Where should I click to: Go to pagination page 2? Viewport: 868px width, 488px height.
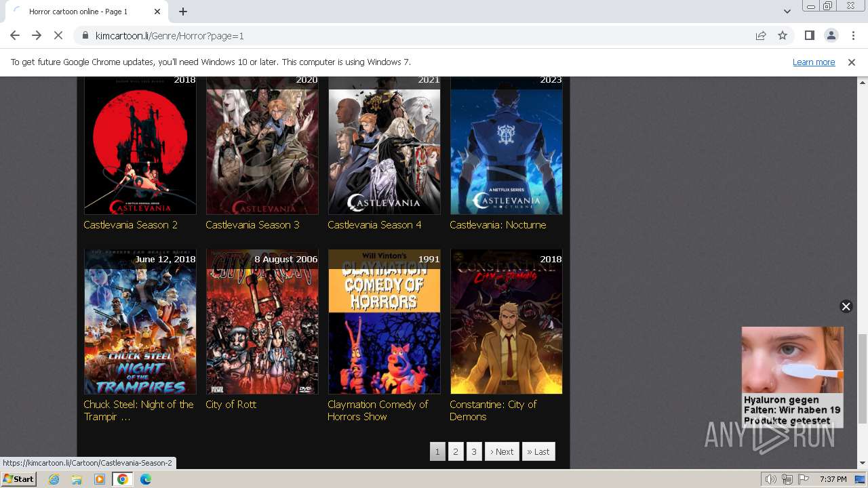[456, 451]
